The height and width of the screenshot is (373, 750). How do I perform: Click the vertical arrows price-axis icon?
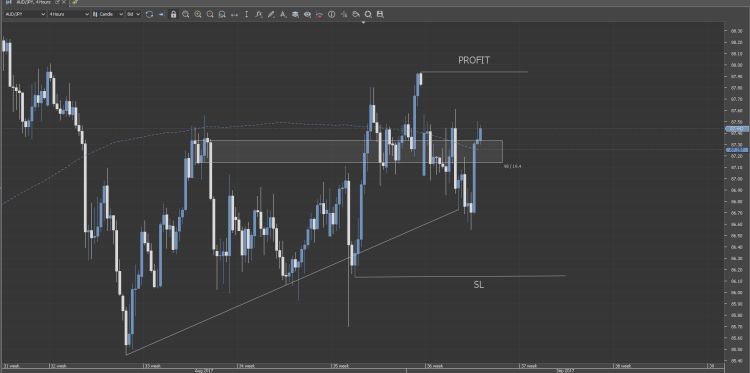point(246,14)
